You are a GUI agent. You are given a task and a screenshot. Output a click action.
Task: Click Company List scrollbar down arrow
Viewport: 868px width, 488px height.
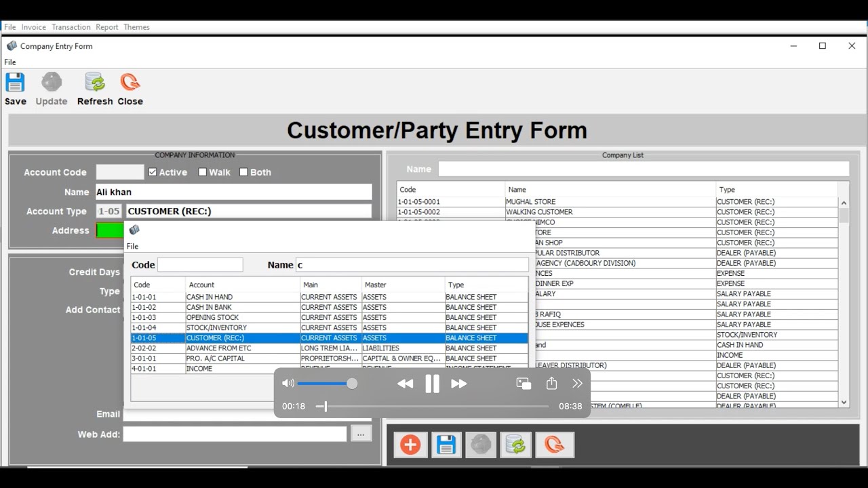coord(844,402)
